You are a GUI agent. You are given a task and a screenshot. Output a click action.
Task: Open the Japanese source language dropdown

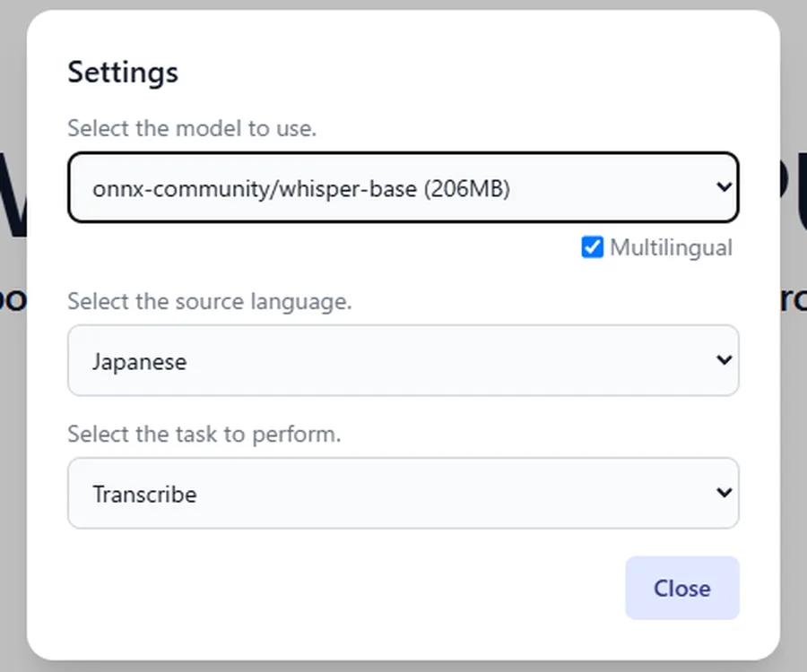403,360
